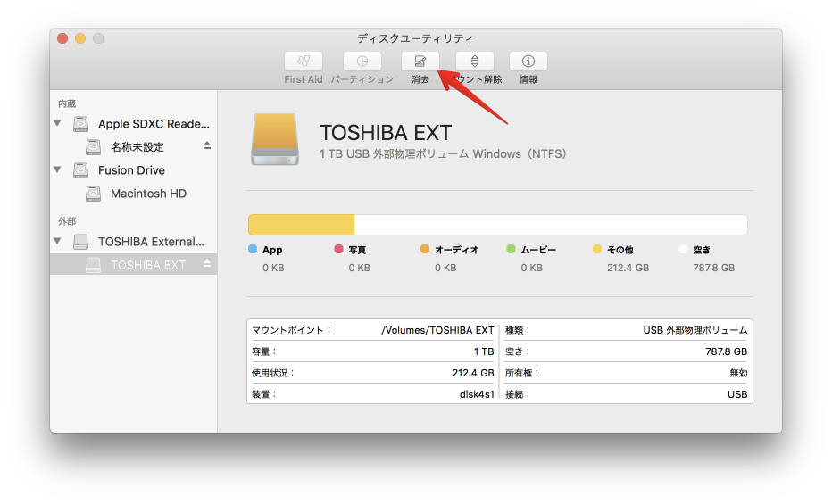Click the TOSHIBA EXT volume title
This screenshot has width=832, height=504.
point(386,133)
